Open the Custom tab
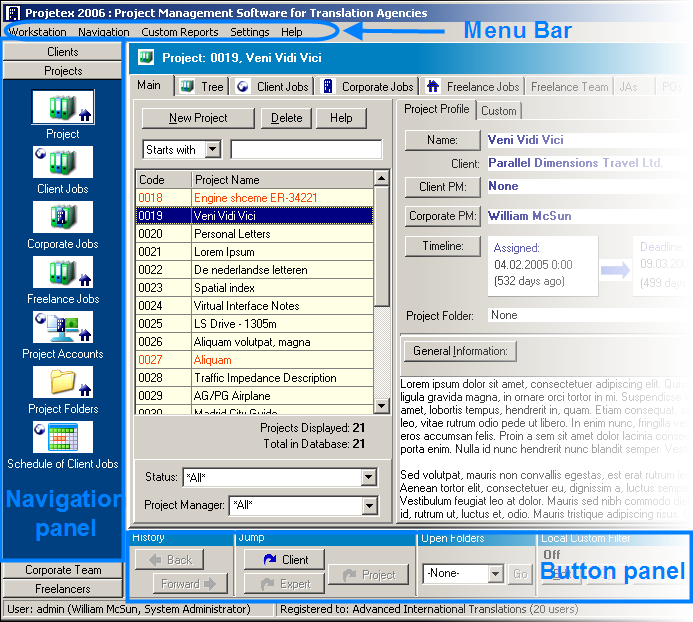The height and width of the screenshot is (622, 693). [499, 111]
